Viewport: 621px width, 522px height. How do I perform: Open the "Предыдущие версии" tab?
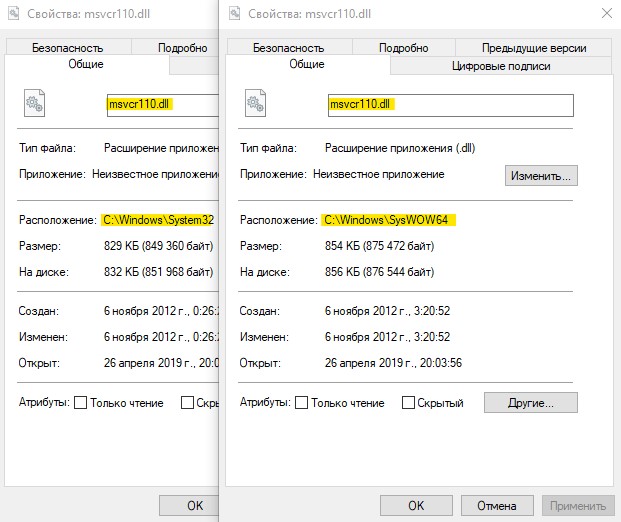[534, 48]
